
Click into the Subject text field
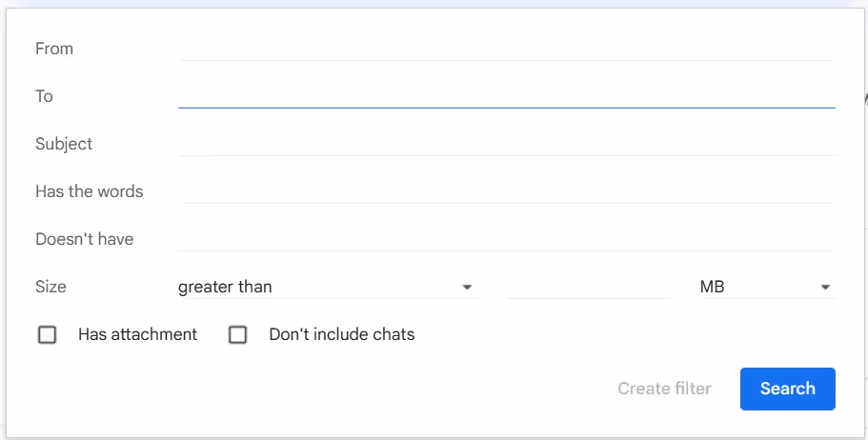pos(506,143)
